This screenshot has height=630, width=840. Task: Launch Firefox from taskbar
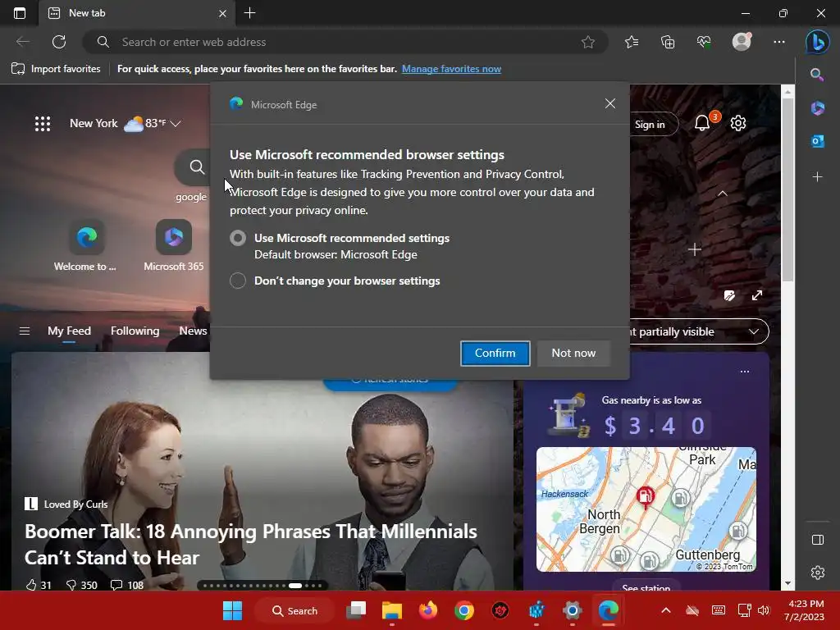(x=428, y=610)
